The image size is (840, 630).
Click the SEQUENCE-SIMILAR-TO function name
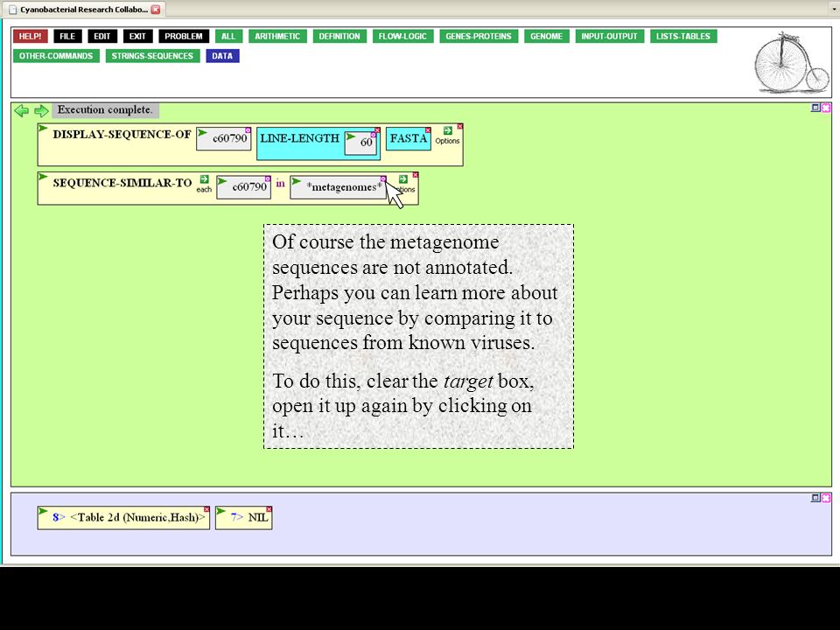[122, 183]
